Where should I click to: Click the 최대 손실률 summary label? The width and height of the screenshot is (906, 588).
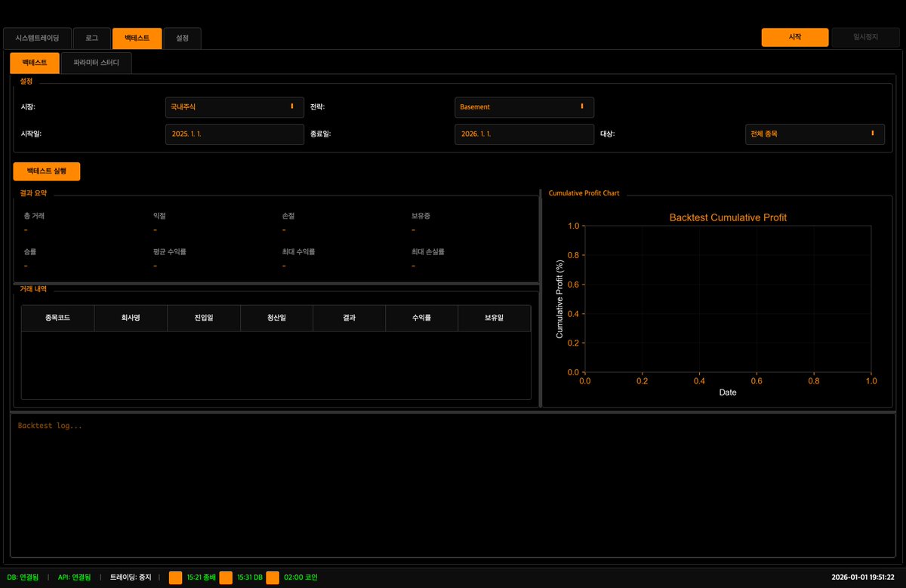click(x=428, y=252)
